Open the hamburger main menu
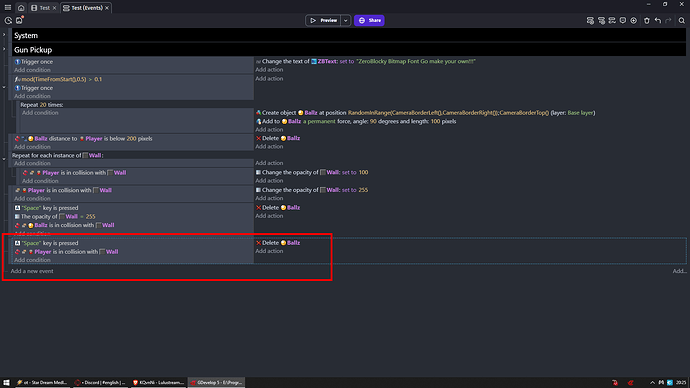The image size is (690, 388). [x=8, y=7]
